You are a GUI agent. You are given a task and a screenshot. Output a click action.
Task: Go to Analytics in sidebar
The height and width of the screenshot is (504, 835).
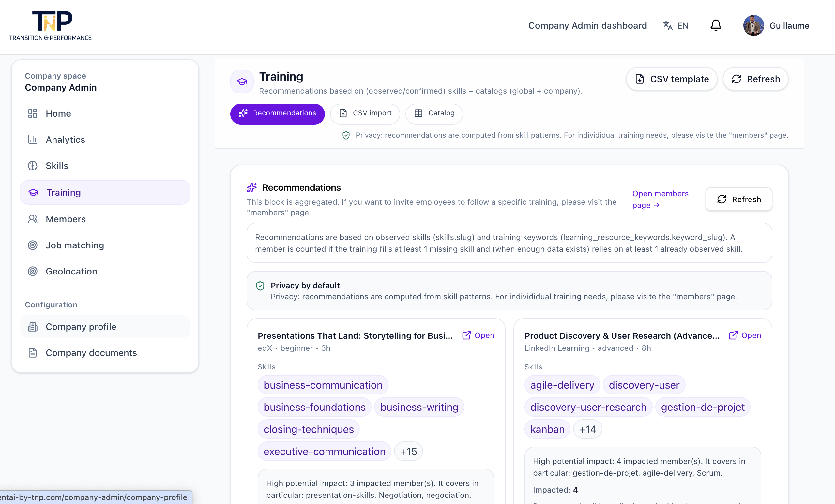click(65, 140)
